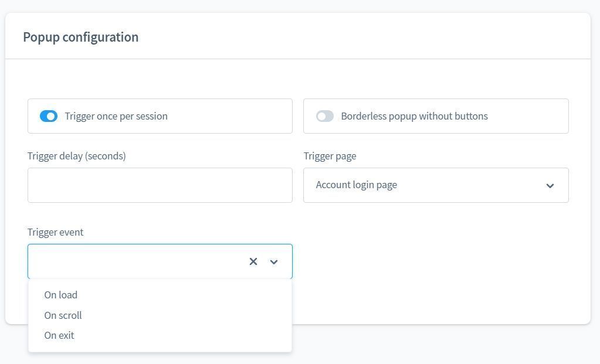600x364 pixels.
Task: Pick the On exit trigger option
Action: [59, 335]
